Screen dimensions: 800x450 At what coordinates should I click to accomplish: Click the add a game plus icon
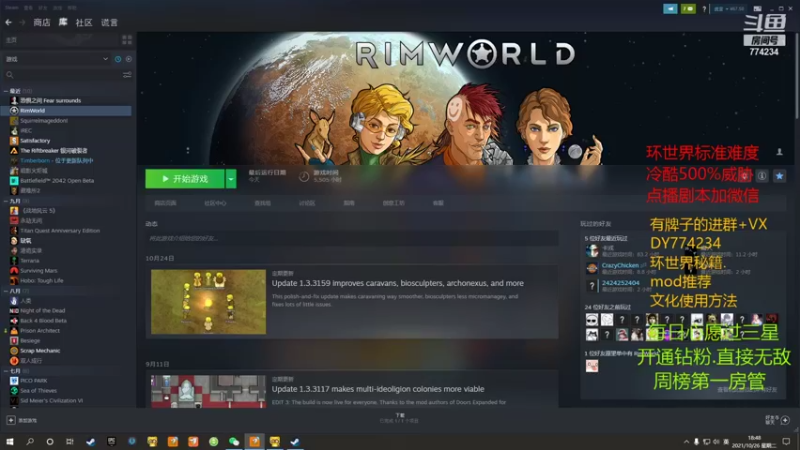tap(11, 420)
